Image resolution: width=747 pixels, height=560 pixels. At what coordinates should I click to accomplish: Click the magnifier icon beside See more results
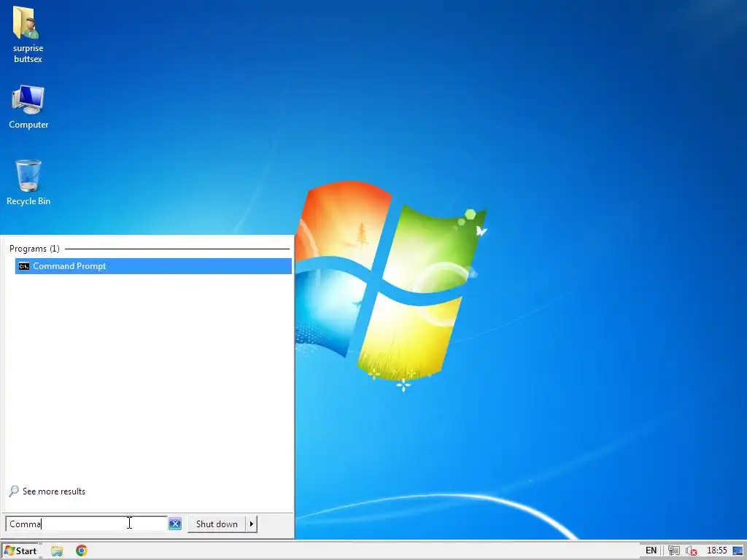(14, 491)
